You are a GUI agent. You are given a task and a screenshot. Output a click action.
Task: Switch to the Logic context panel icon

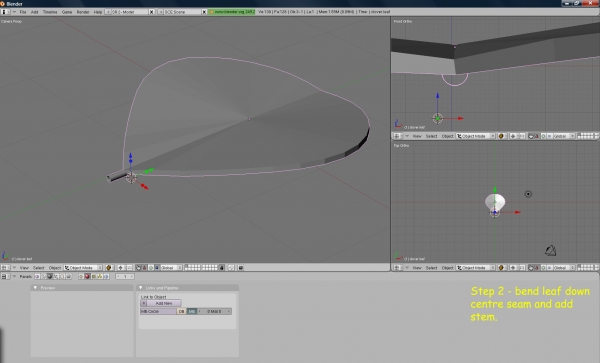pyautogui.click(x=37, y=276)
